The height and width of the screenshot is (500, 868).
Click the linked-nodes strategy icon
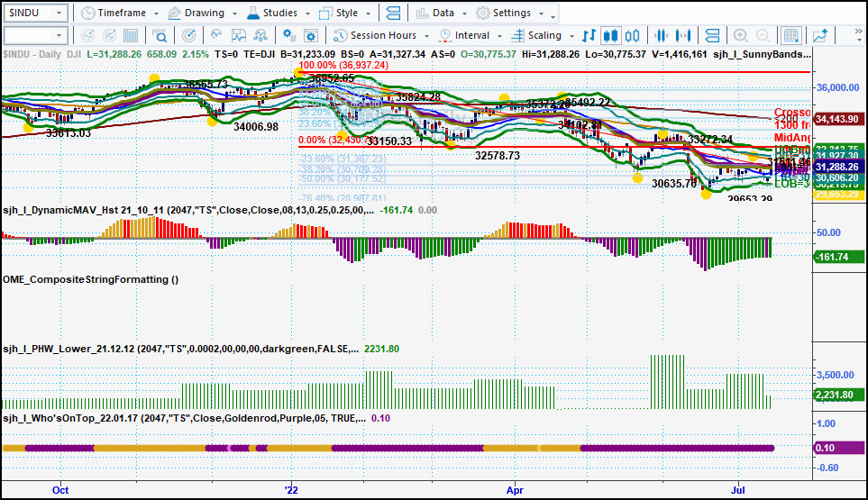(x=260, y=35)
